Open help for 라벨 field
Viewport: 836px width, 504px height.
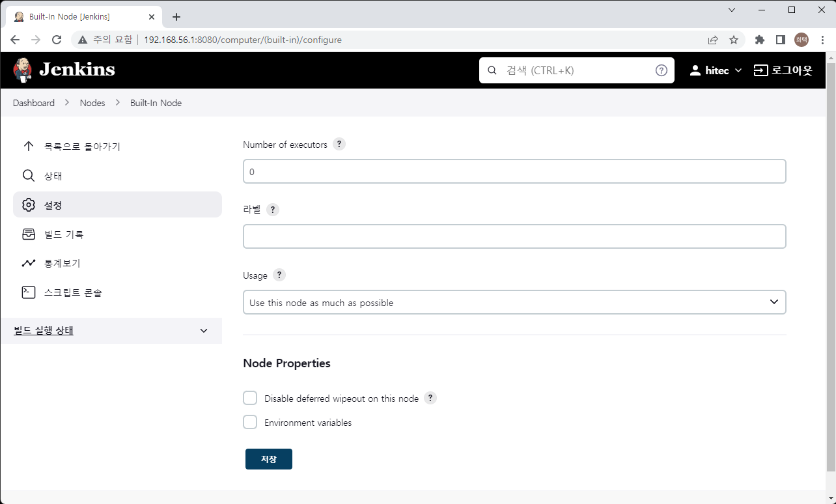pos(273,210)
